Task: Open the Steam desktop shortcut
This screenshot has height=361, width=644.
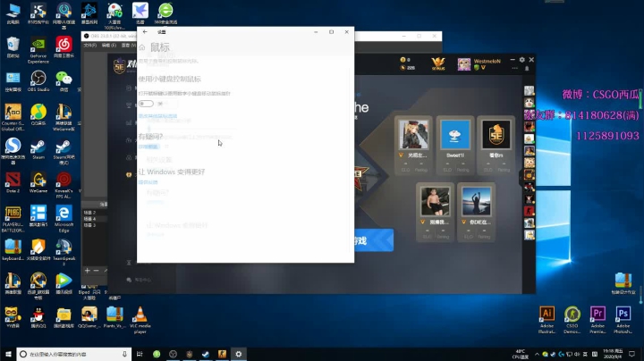Action: [38, 148]
